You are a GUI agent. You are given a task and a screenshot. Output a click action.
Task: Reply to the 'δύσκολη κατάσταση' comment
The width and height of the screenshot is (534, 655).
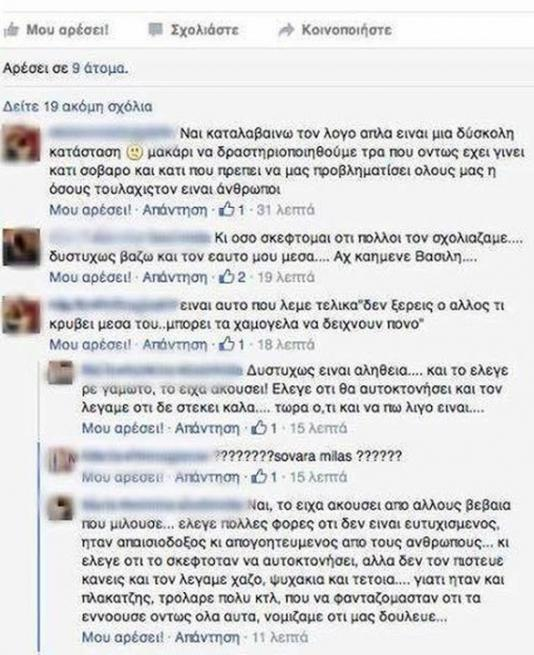pyautogui.click(x=175, y=210)
